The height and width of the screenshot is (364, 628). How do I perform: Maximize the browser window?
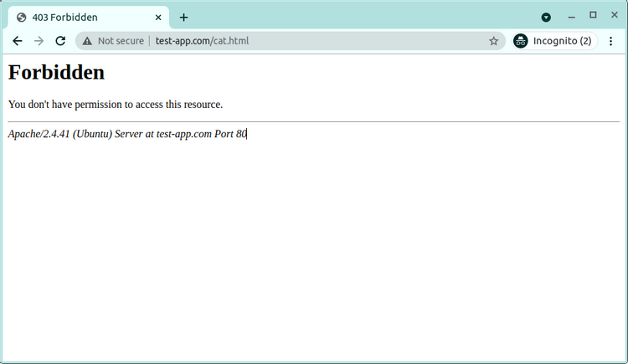tap(593, 15)
